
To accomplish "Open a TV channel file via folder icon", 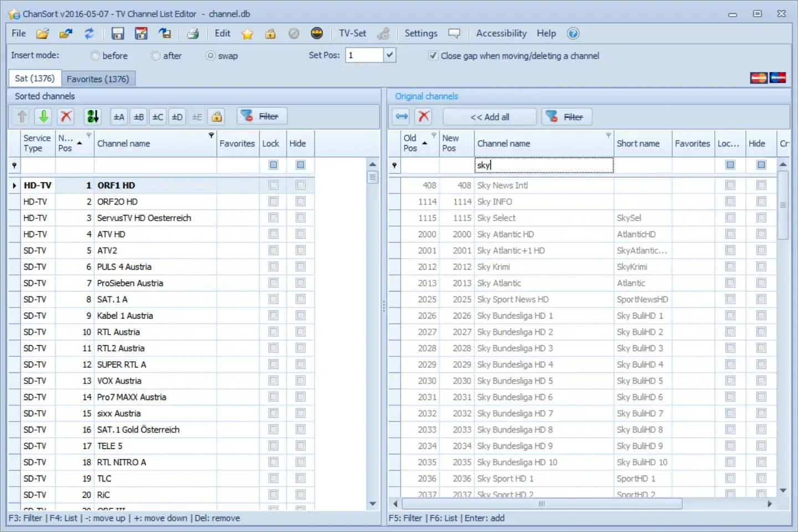I will 43,33.
